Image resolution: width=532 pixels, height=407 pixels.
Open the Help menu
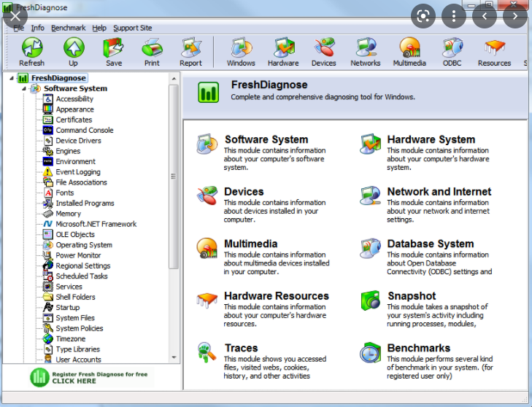point(99,28)
